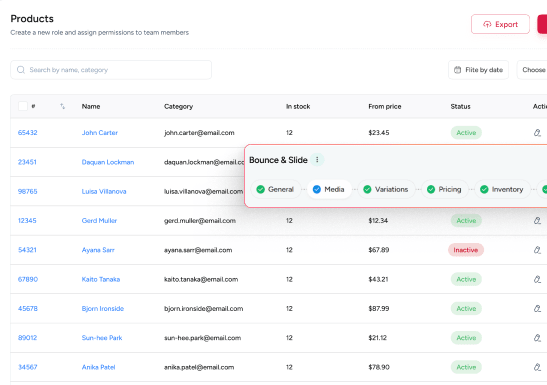Click the calendar icon in Filter by date

457,70
